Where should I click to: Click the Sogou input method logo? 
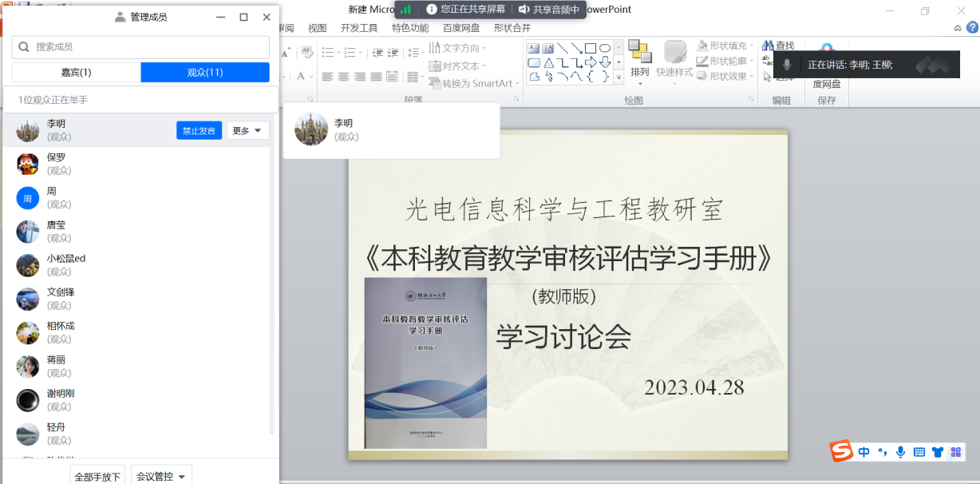pos(841,452)
